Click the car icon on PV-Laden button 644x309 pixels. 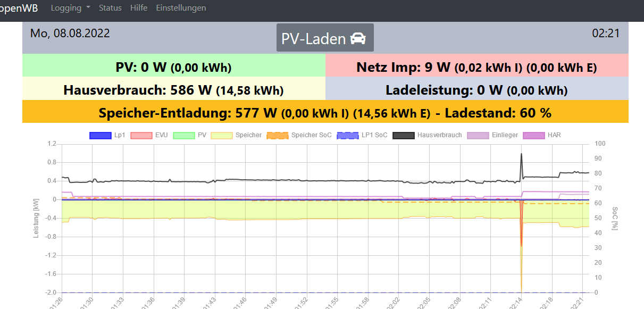click(358, 38)
